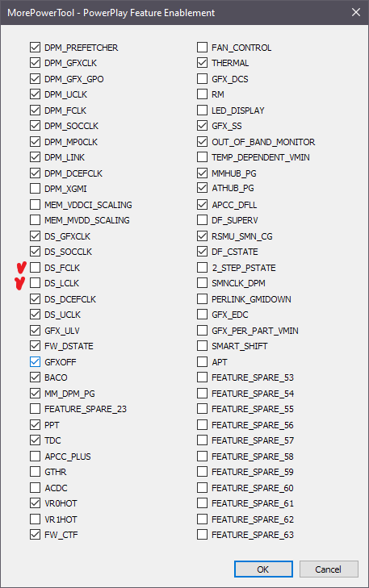Image resolution: width=369 pixels, height=588 pixels.
Task: Uncheck DPM_LINK option
Action: coord(35,157)
